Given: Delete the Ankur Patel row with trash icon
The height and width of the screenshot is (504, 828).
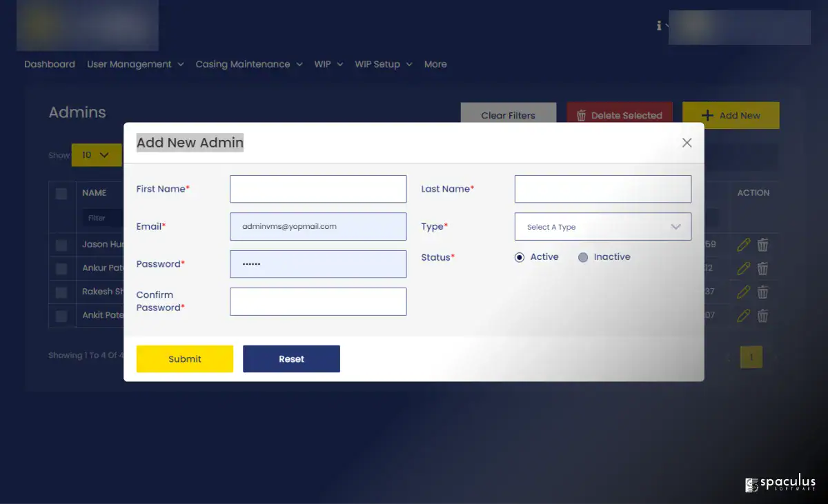Looking at the screenshot, I should pos(762,268).
